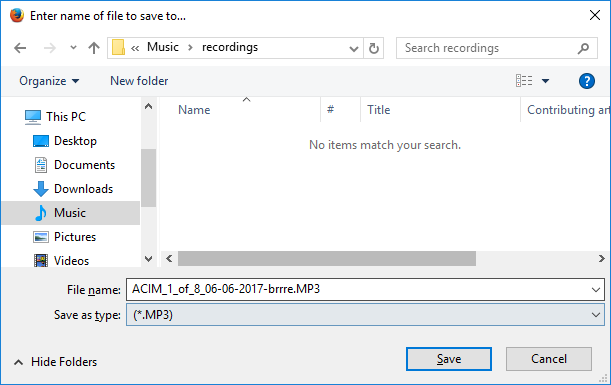Screen dimensions: 611x385
Task: Expand the view options arrow
Action: (545, 81)
